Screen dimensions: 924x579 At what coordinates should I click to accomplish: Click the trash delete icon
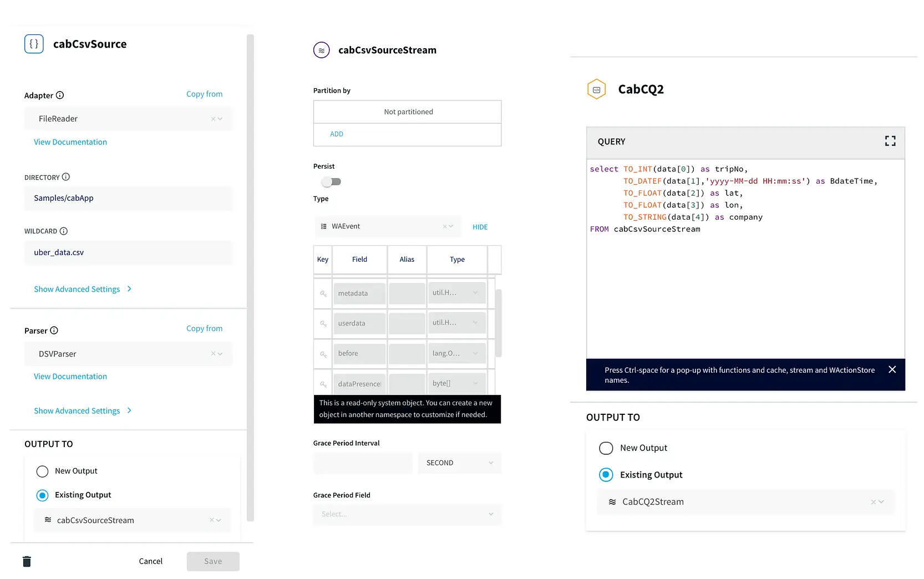pos(27,561)
